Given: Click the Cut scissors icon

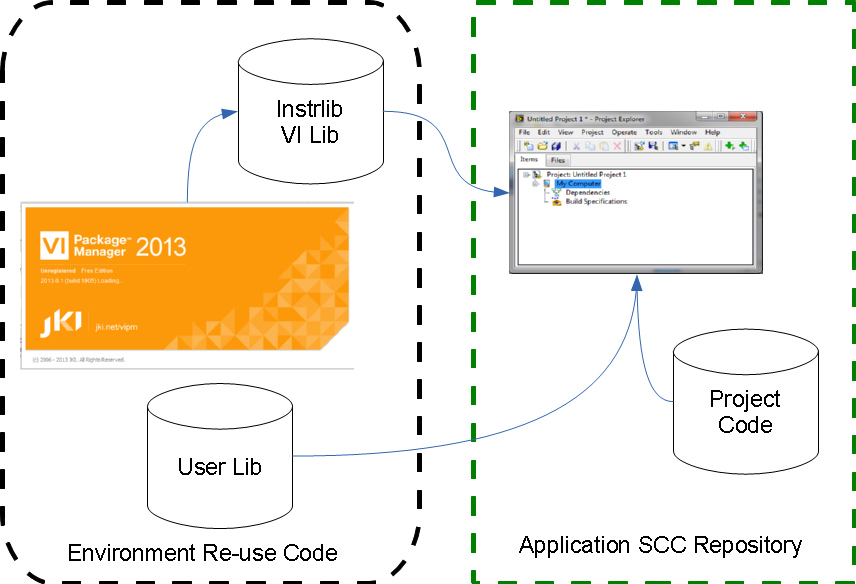Looking at the screenshot, I should [576, 146].
